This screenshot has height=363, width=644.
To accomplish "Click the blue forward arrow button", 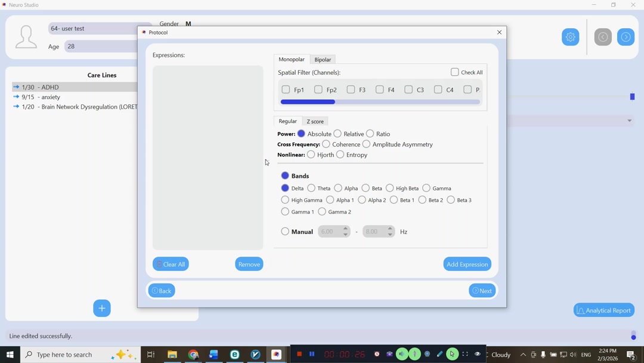I will point(626,37).
